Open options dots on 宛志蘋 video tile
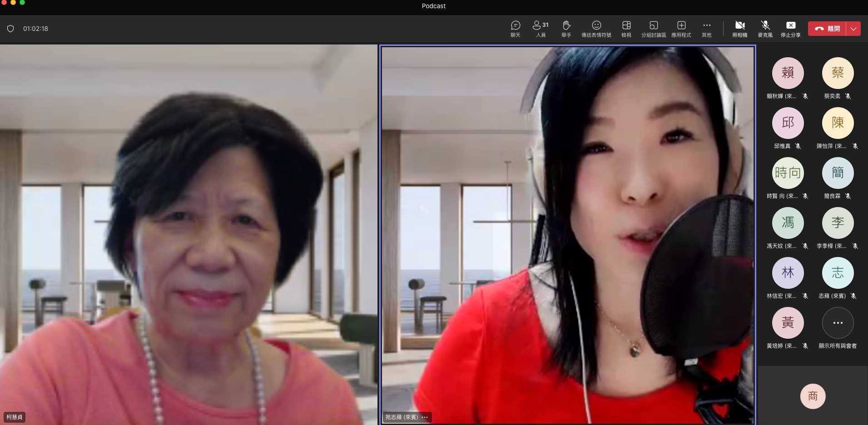The height and width of the screenshot is (425, 868). pyautogui.click(x=425, y=417)
